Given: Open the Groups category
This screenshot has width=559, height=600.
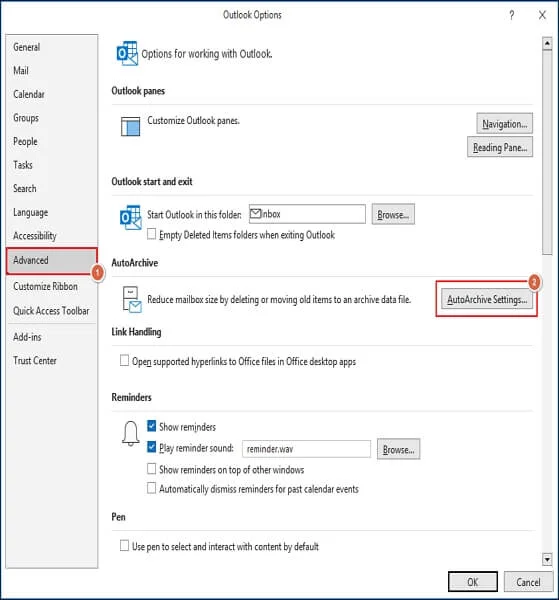Looking at the screenshot, I should [52, 118].
